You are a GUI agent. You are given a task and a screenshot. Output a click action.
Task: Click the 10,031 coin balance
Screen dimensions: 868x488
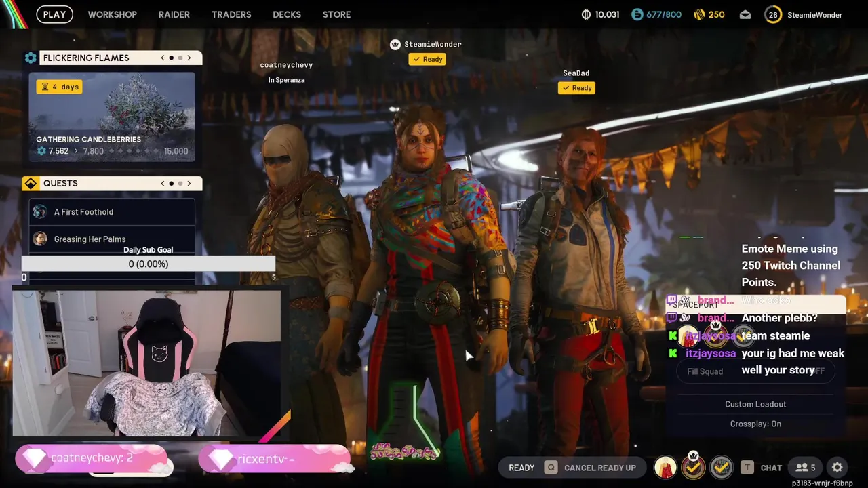click(607, 14)
